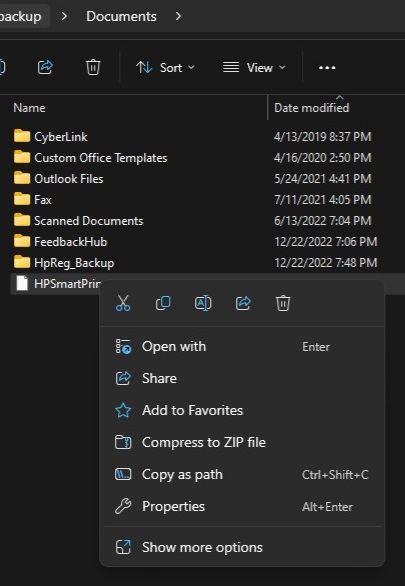Open Properties from context menu

click(242, 506)
